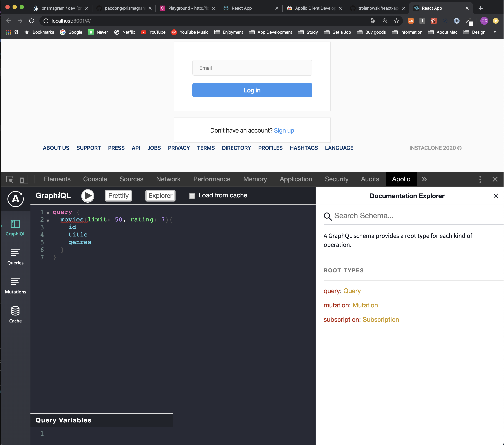Click the Log in button
The width and height of the screenshot is (504, 445).
tap(252, 90)
